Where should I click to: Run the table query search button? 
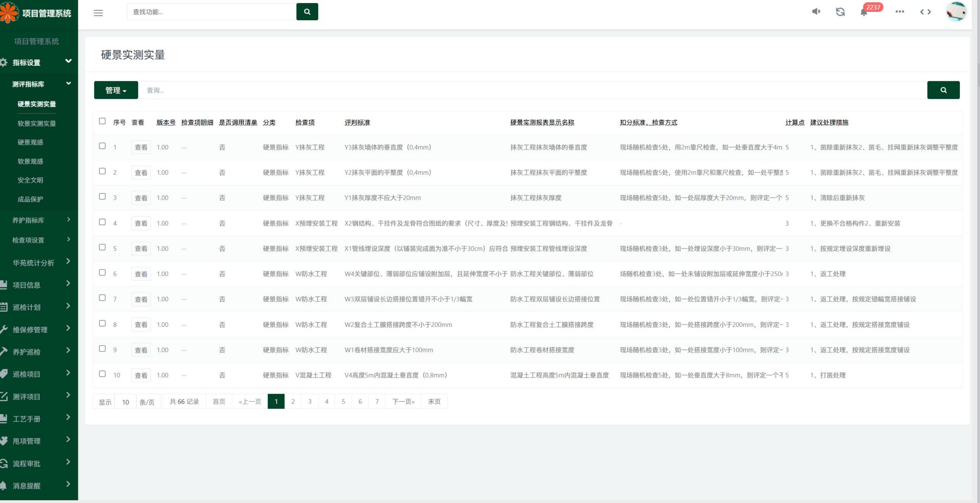tap(943, 90)
